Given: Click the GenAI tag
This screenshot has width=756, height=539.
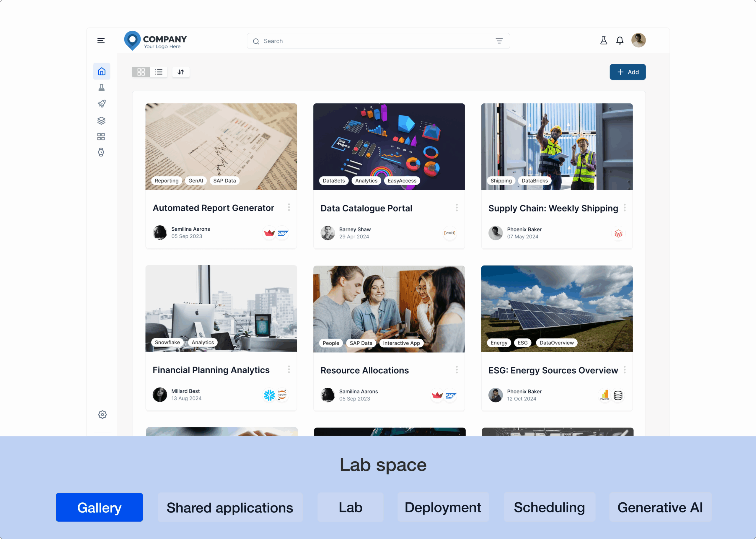Looking at the screenshot, I should coord(196,180).
